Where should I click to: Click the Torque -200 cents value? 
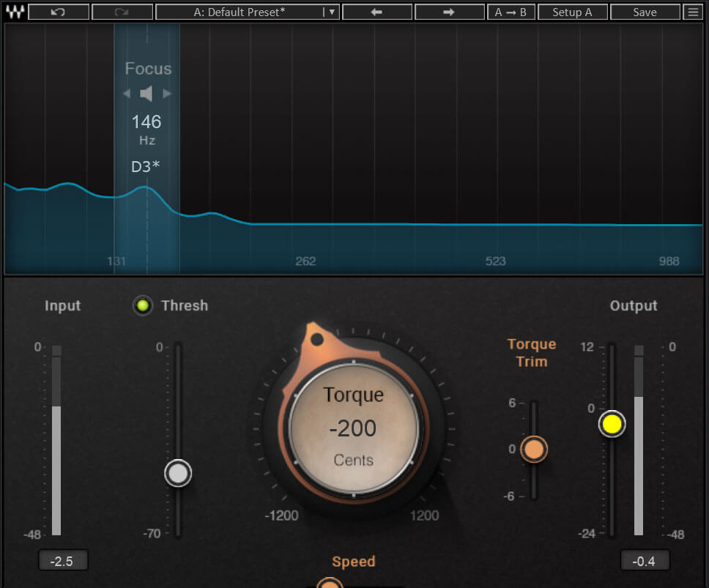(353, 428)
